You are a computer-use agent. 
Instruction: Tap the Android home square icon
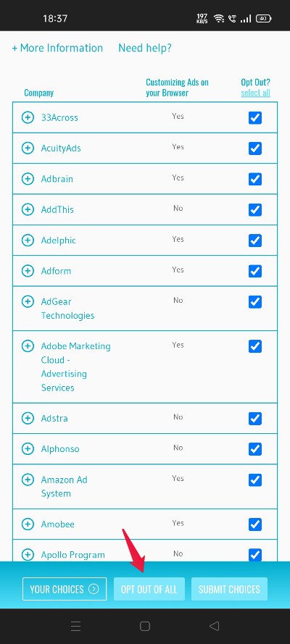click(x=145, y=626)
